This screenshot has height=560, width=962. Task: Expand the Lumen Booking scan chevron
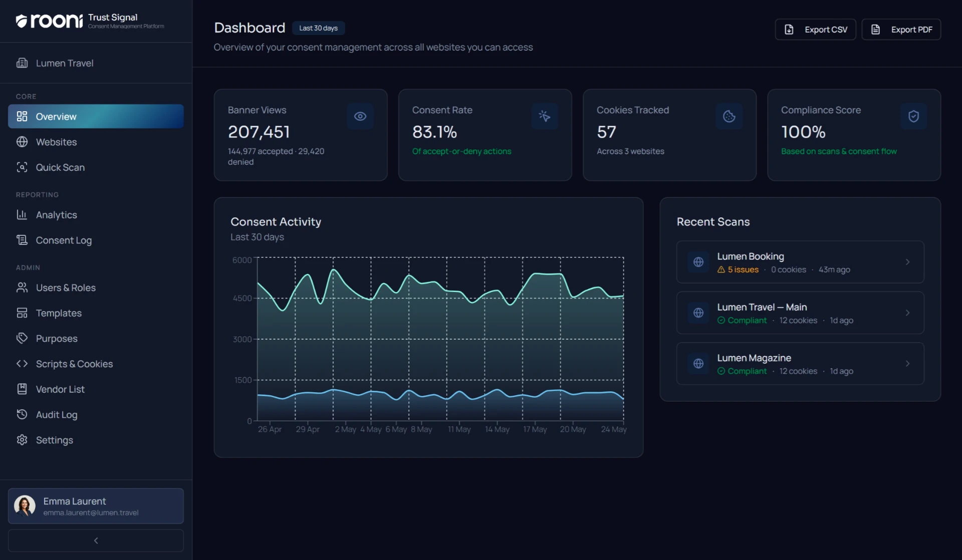907,262
